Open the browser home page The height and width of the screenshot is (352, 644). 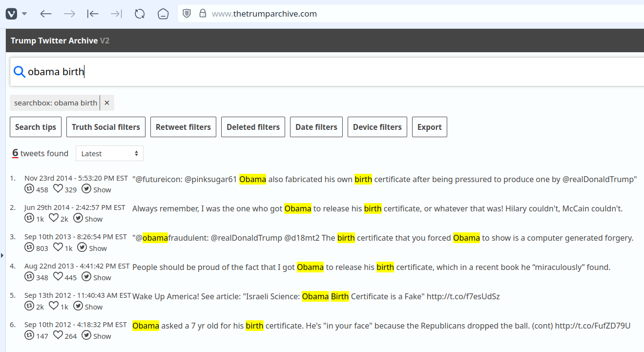(x=163, y=14)
